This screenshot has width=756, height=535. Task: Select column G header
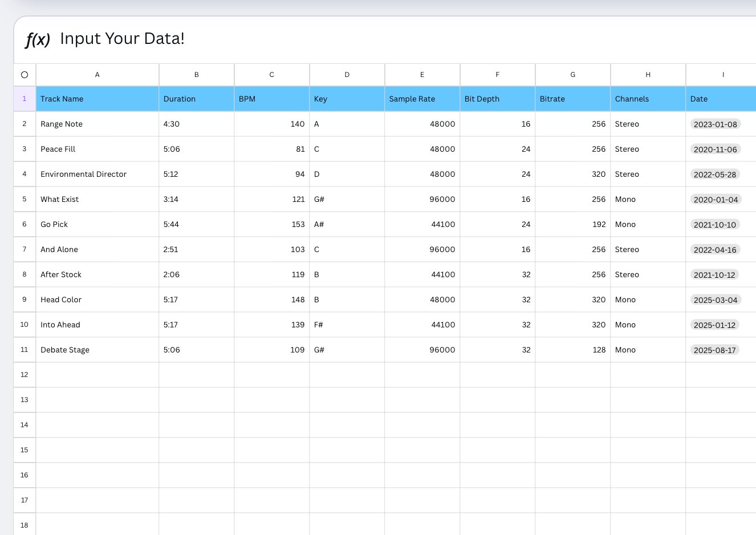point(573,75)
